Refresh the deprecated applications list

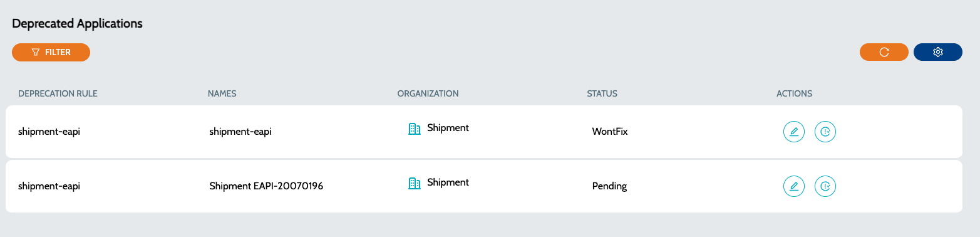point(884,52)
